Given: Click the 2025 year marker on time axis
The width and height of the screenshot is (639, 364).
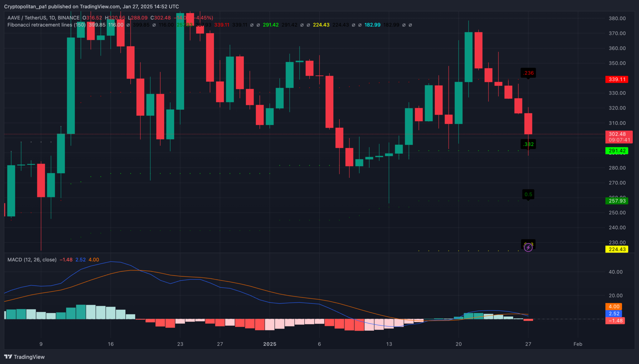Looking at the screenshot, I should tap(270, 344).
